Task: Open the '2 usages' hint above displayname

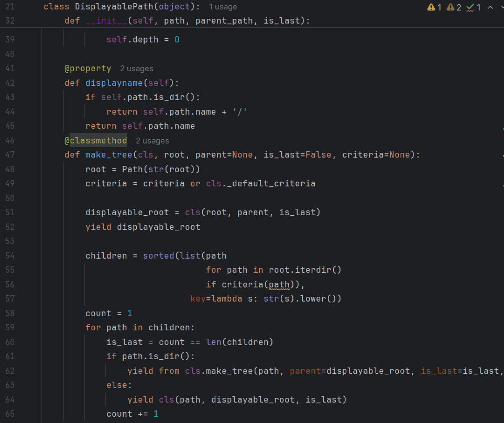Action: (x=136, y=68)
